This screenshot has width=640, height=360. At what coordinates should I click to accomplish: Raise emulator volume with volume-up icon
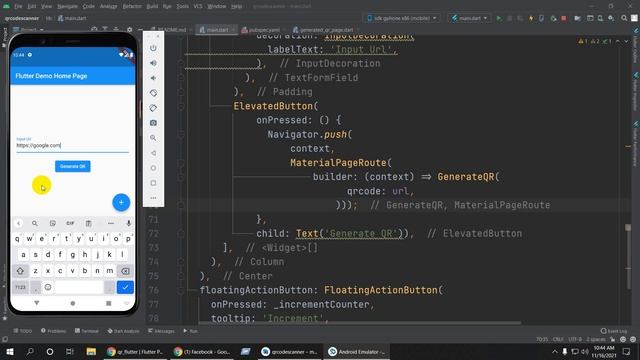pos(153,63)
